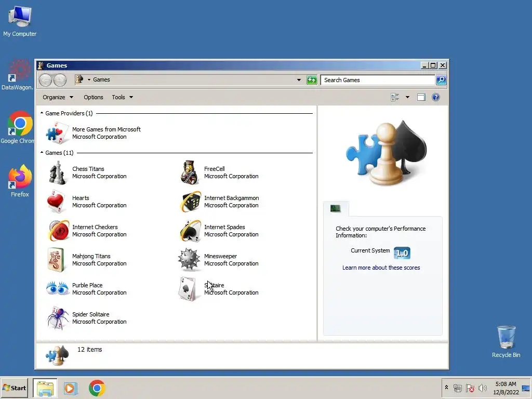Click the Internet Checkers name text
Viewport: 532px width, 399px height.
click(x=95, y=228)
